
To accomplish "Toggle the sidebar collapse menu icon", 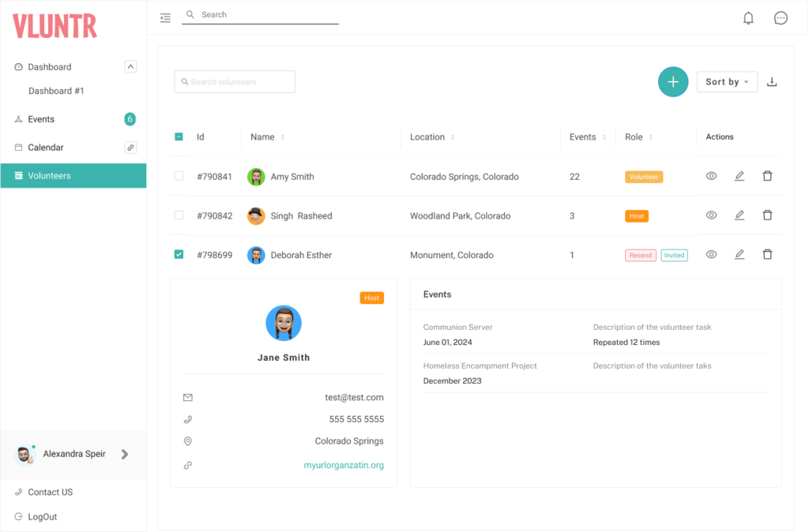I will 165,17.
